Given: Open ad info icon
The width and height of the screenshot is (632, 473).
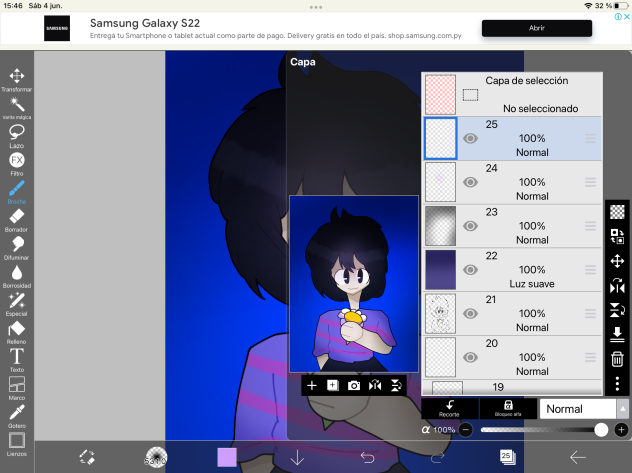Looking at the screenshot, I should pyautogui.click(x=618, y=17).
